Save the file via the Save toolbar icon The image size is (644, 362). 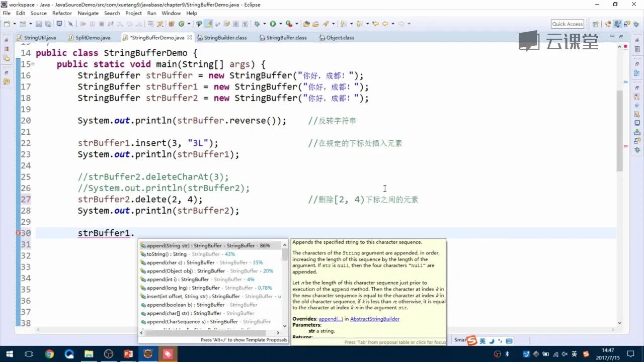38,24
